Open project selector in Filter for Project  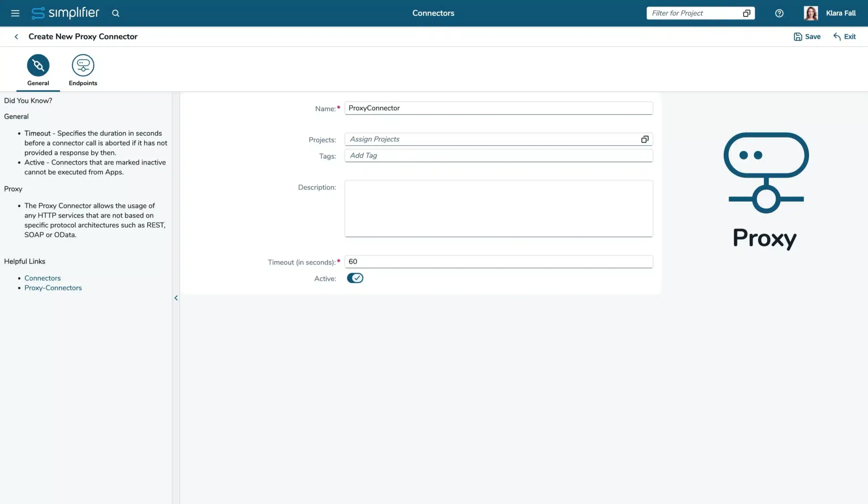point(746,13)
